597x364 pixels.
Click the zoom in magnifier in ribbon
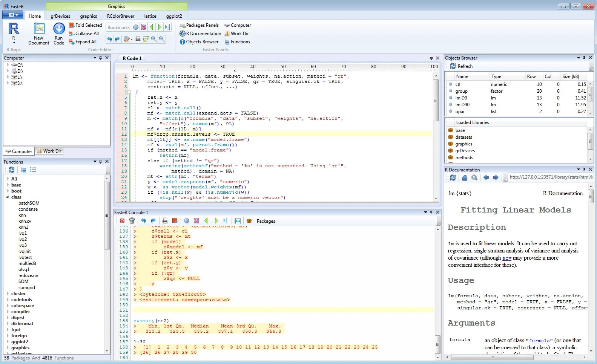[x=153, y=39]
